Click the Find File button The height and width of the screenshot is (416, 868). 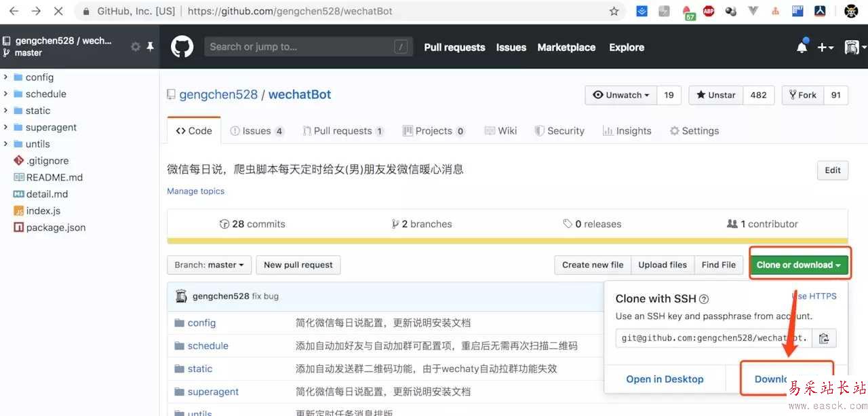click(719, 265)
